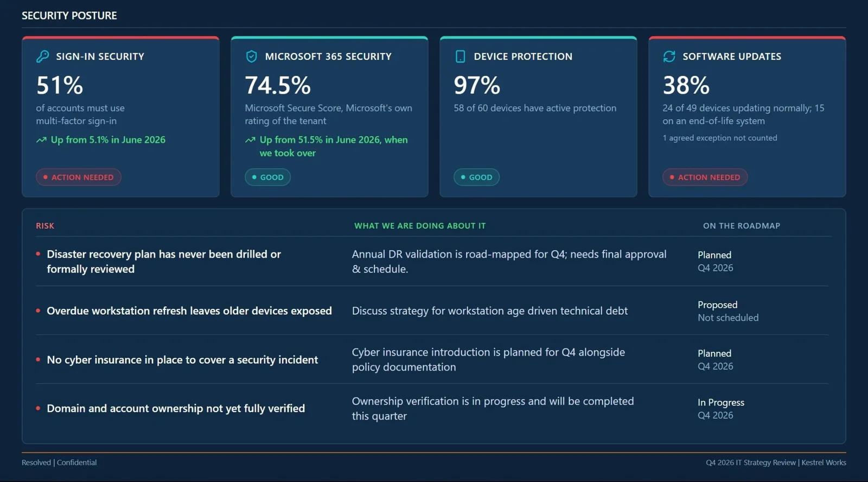Image resolution: width=868 pixels, height=482 pixels.
Task: Click the "Risk" column header
Action: click(45, 226)
